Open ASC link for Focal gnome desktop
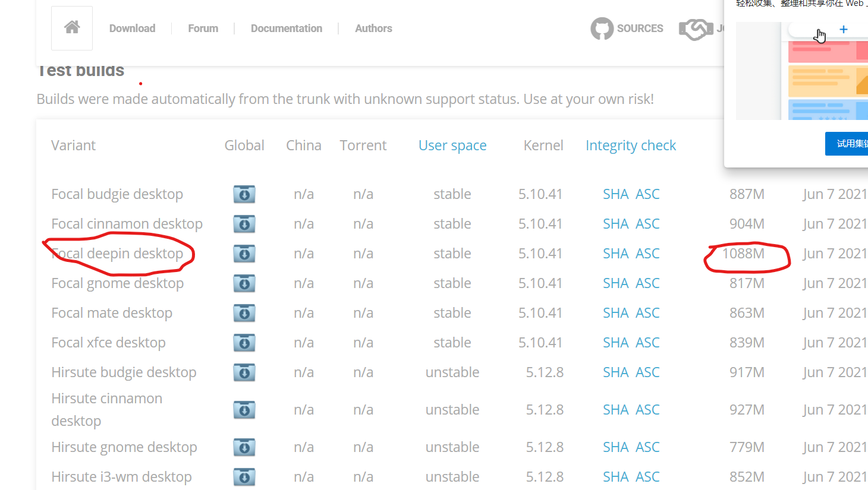Viewport: 868px width, 490px height. pos(647,283)
